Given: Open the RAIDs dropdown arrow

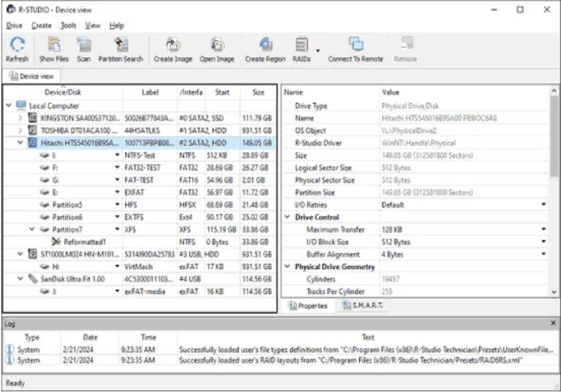Looking at the screenshot, I should click(317, 50).
